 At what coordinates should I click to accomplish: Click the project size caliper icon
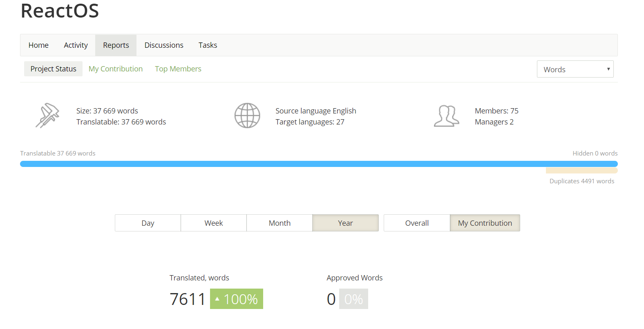click(x=47, y=116)
